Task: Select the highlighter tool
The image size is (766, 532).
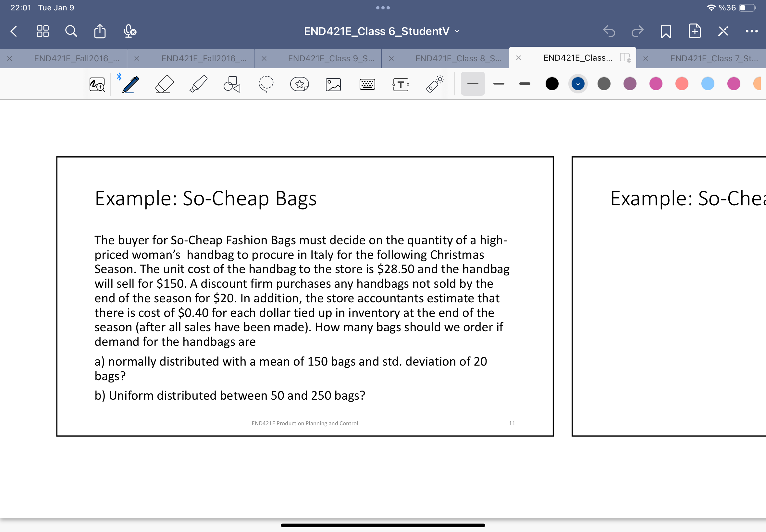Action: coord(197,84)
